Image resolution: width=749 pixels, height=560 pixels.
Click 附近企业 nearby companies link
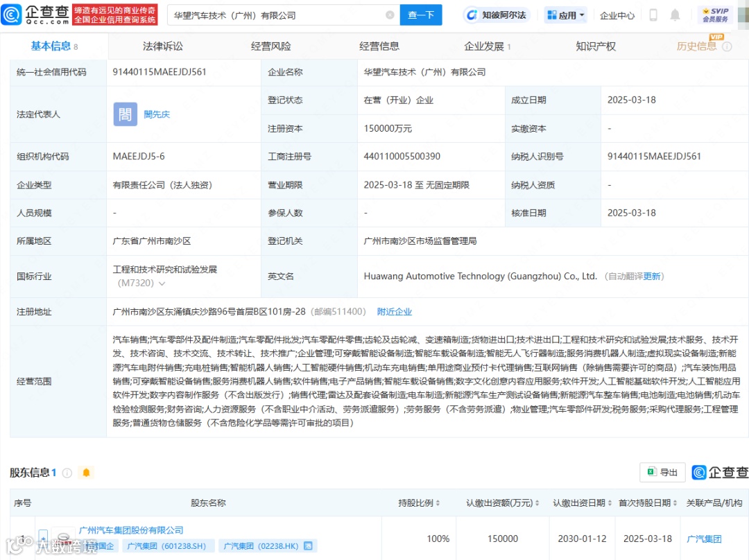pyautogui.click(x=395, y=312)
